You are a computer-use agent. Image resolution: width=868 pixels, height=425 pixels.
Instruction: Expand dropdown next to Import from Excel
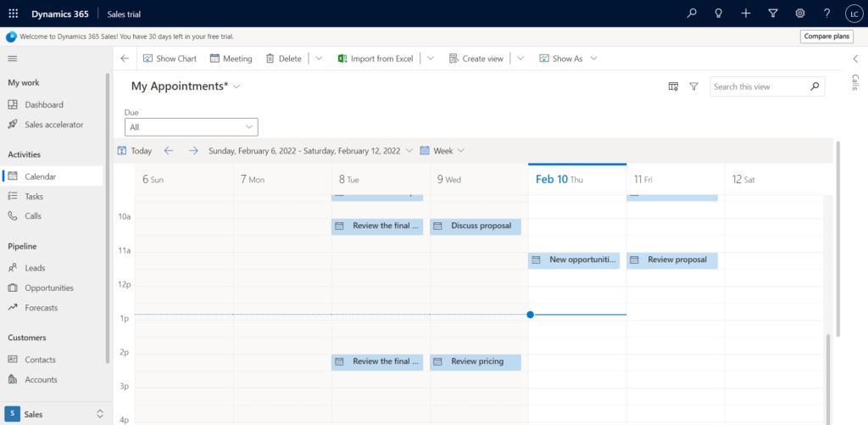click(431, 59)
